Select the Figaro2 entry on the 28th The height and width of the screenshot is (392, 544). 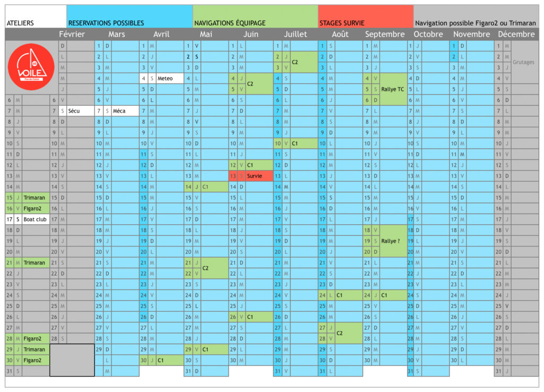(36, 338)
